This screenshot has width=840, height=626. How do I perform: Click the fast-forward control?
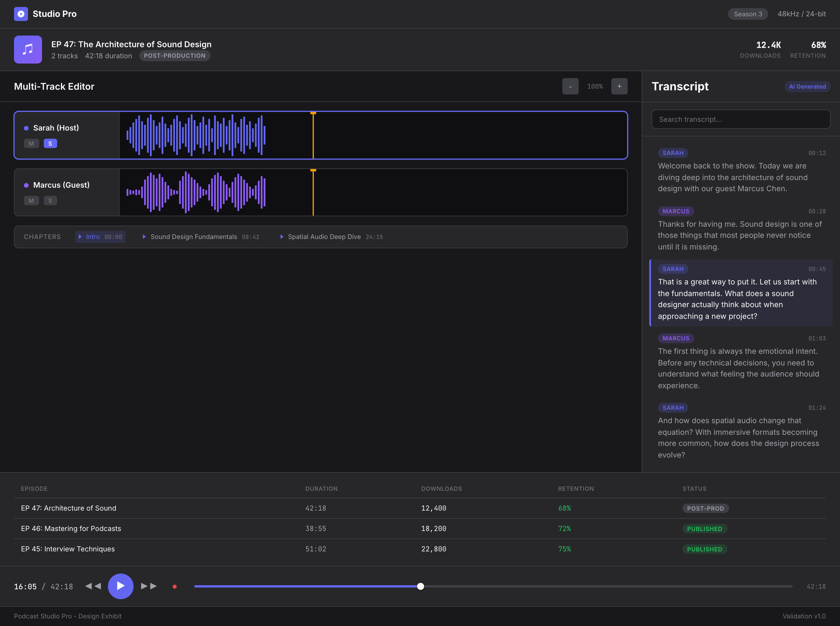(148, 586)
